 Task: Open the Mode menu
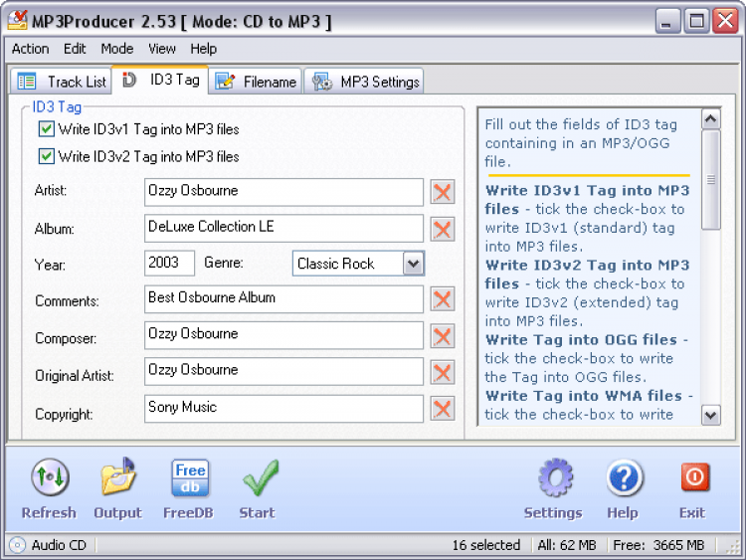pyautogui.click(x=117, y=49)
